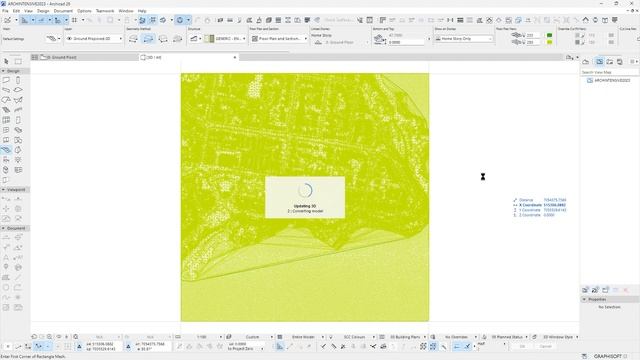Click the house icon in top-right toolbar

tap(585, 20)
